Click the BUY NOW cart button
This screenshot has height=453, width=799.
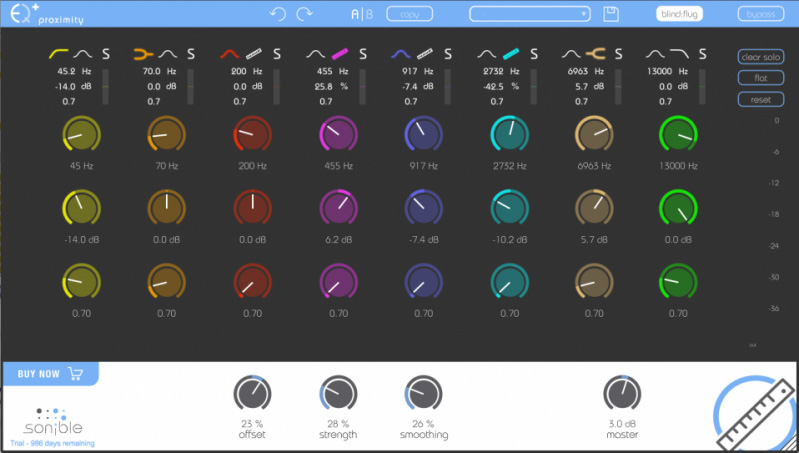tap(50, 374)
